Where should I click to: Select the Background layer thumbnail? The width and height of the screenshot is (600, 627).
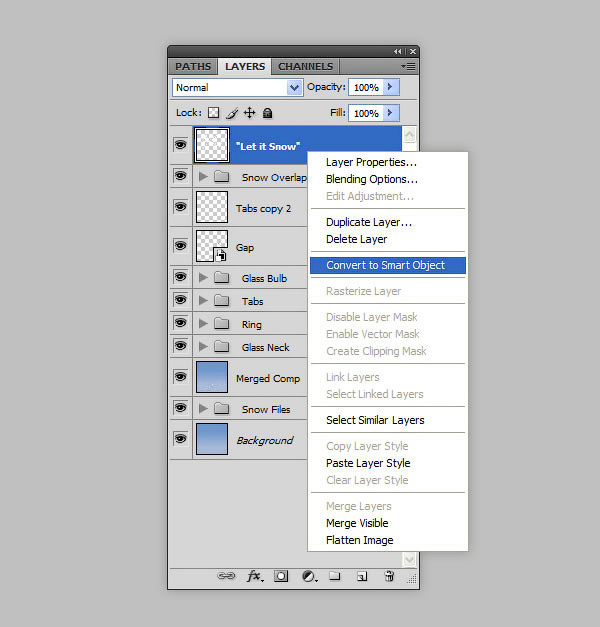pyautogui.click(x=212, y=439)
